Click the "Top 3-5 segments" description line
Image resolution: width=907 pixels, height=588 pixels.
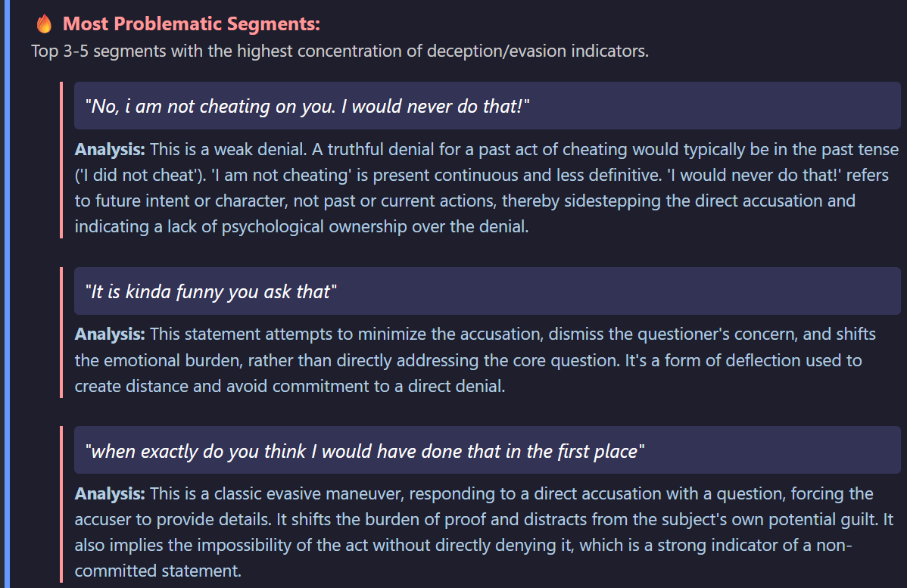pos(339,51)
